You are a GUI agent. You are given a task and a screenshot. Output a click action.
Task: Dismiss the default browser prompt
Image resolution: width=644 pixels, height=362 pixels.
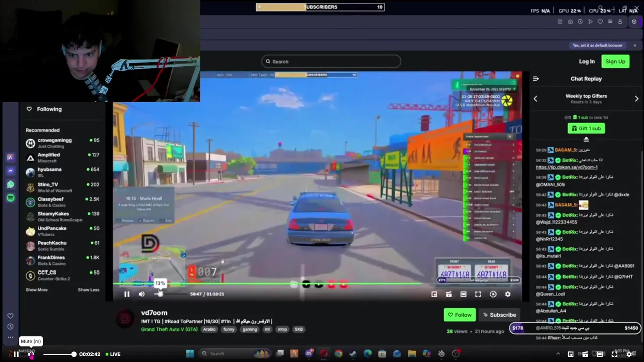[x=635, y=45]
